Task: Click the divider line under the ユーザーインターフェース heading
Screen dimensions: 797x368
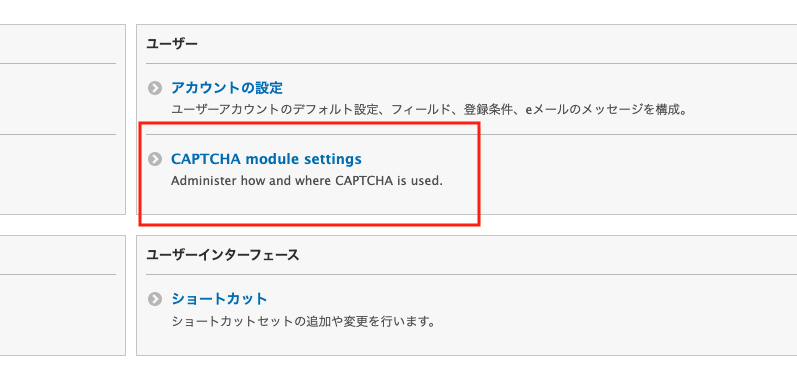Action: pyautogui.click(x=471, y=274)
